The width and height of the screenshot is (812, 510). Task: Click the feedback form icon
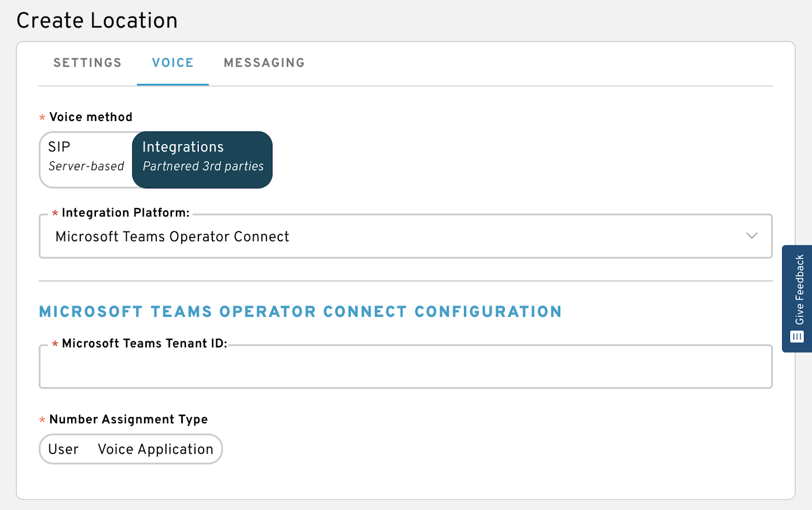point(797,336)
